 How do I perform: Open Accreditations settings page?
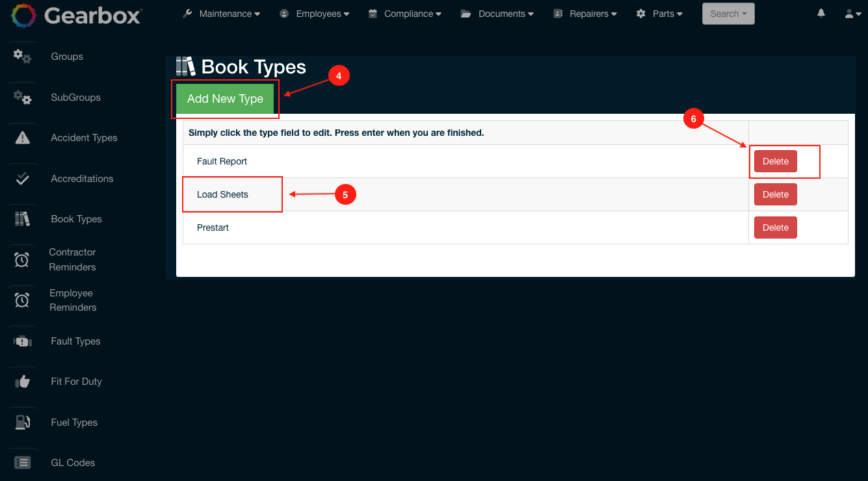pos(82,179)
